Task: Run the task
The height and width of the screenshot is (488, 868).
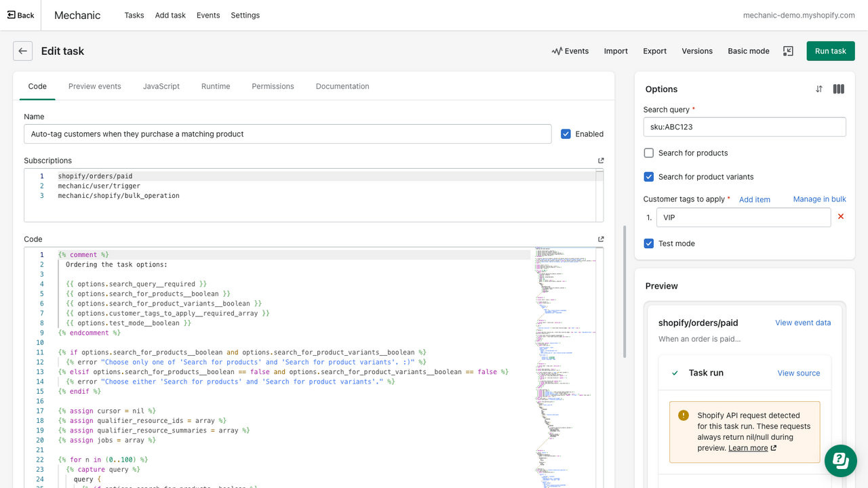Action: 830,51
